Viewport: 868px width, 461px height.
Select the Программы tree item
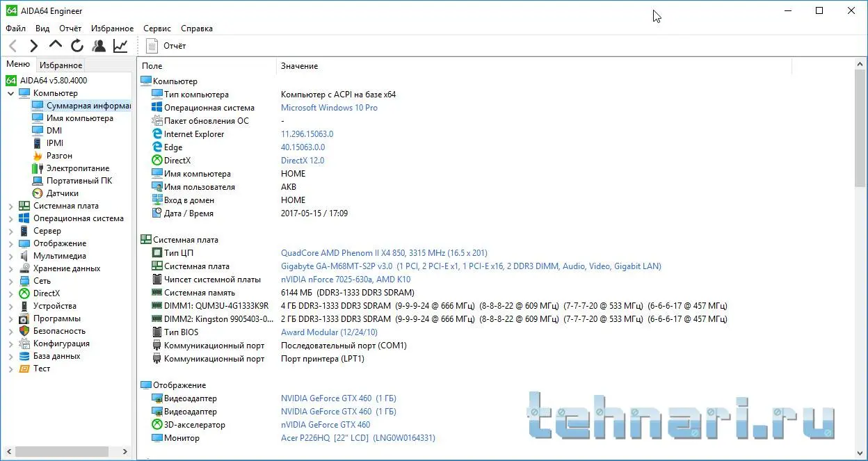point(57,318)
